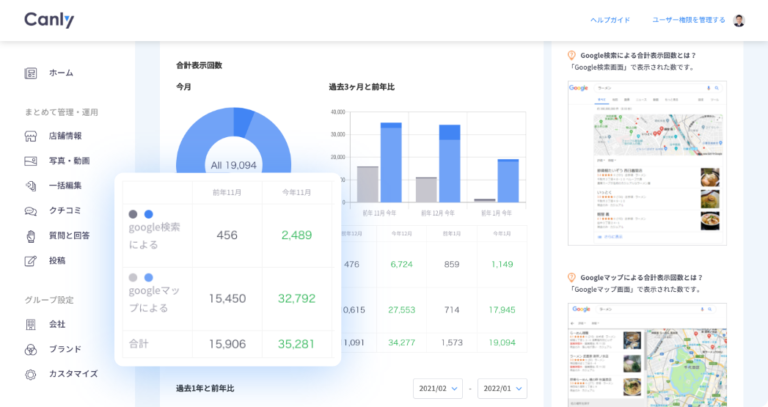Click the Canly logo
The width and height of the screenshot is (768, 407).
[49, 20]
